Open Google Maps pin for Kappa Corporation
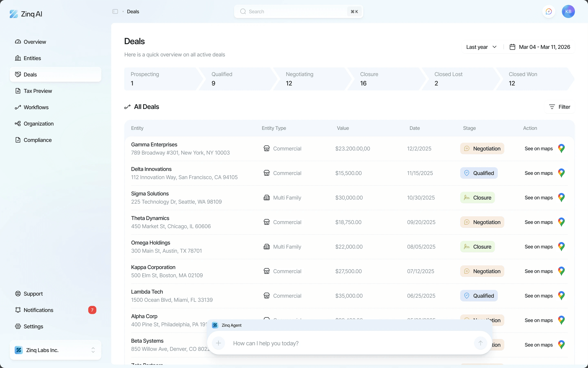Screen dimensions: 588x368 pos(561,271)
